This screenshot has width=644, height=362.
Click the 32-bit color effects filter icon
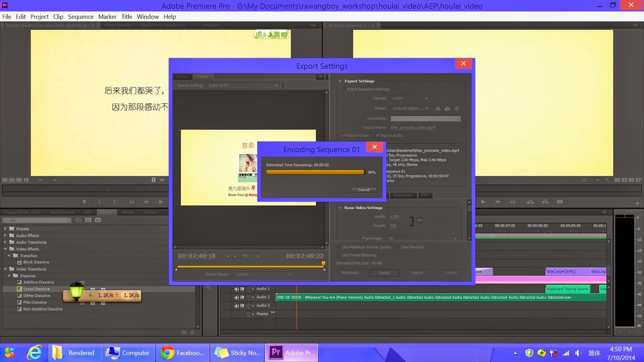click(x=88, y=220)
